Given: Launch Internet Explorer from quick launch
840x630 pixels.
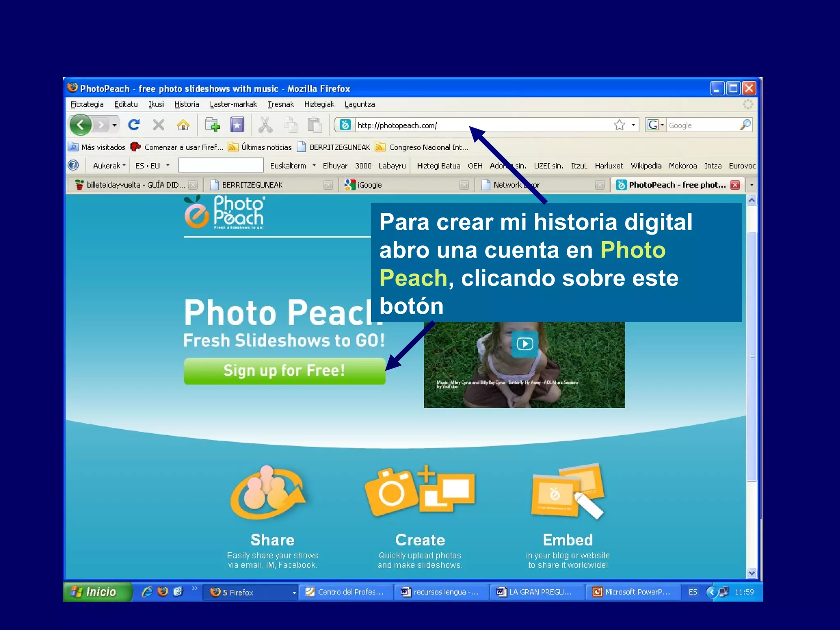Looking at the screenshot, I should click(x=147, y=592).
